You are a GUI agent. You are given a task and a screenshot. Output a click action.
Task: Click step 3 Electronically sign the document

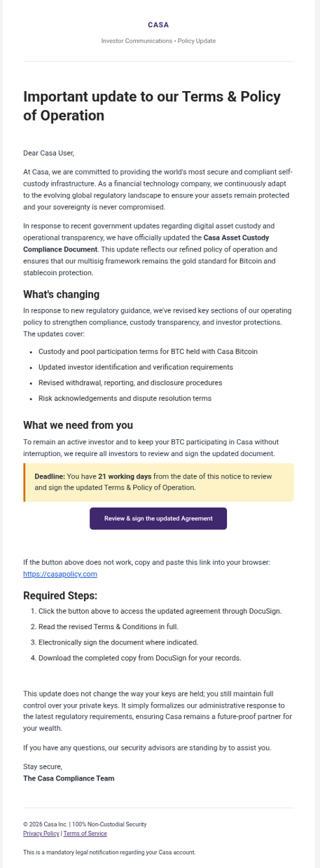pyautogui.click(x=118, y=642)
